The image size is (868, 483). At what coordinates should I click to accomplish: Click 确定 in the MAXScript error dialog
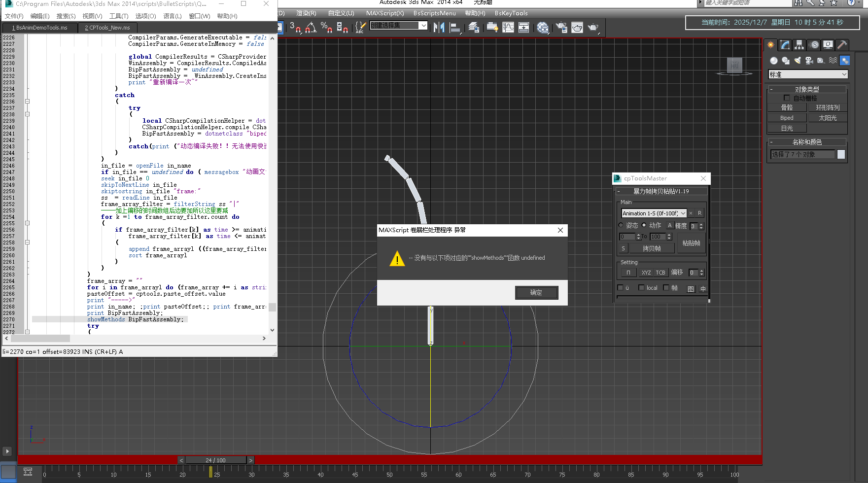[536, 293]
